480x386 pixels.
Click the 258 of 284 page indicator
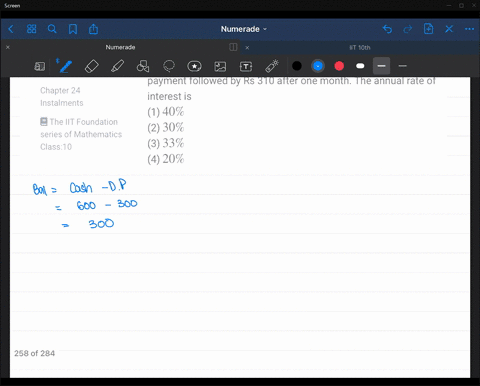click(34, 353)
